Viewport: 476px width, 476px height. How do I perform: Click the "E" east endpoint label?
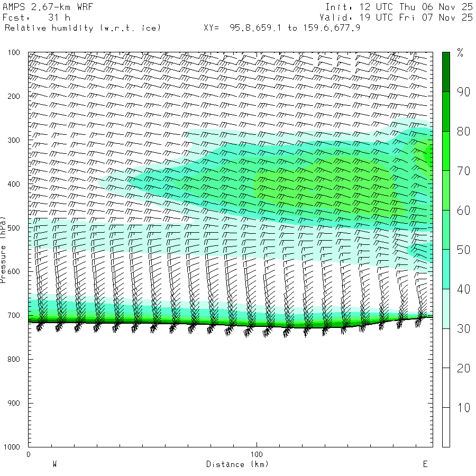pos(425,464)
